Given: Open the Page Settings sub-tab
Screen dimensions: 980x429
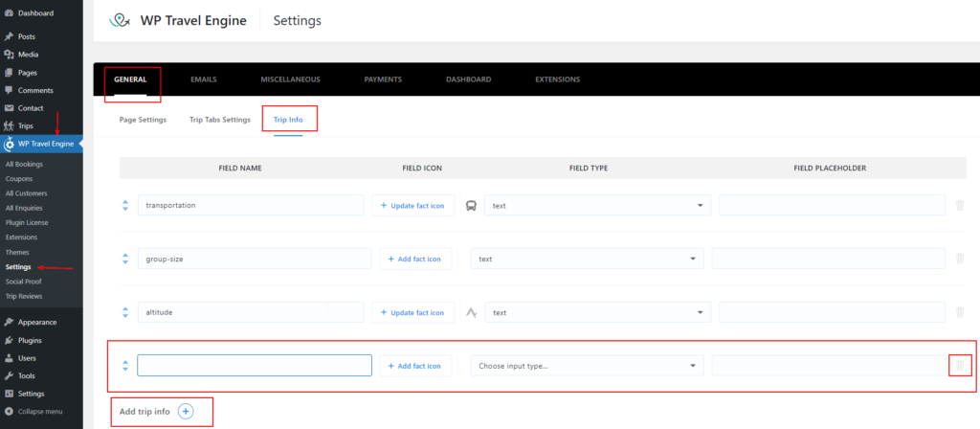Looking at the screenshot, I should coord(144,120).
